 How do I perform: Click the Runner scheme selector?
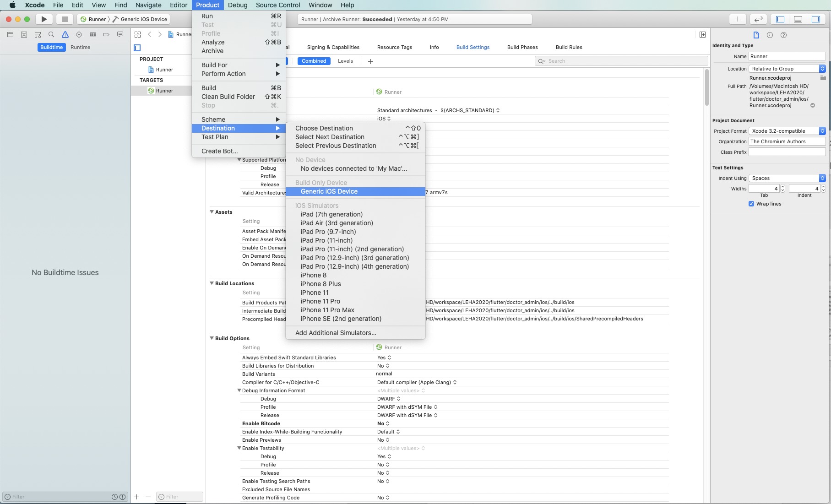pyautogui.click(x=93, y=19)
